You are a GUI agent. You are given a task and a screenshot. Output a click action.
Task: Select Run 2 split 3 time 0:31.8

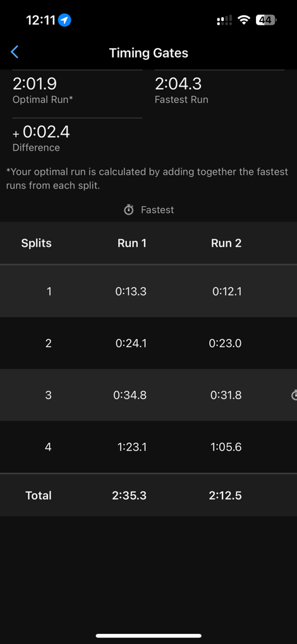(226, 395)
